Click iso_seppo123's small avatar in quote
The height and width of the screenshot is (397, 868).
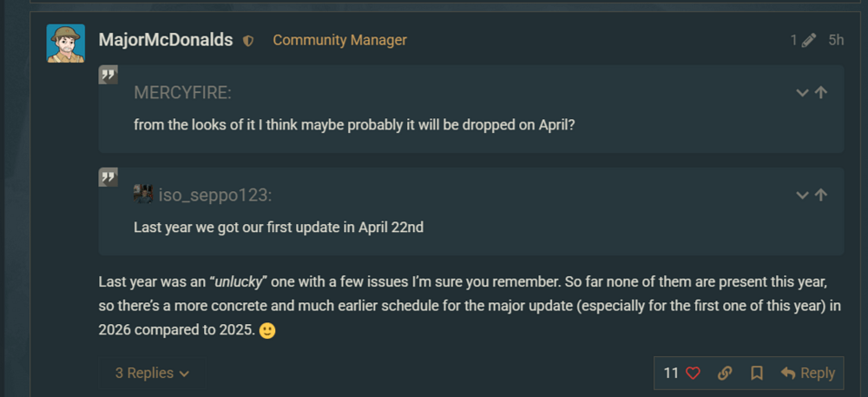[x=143, y=195]
